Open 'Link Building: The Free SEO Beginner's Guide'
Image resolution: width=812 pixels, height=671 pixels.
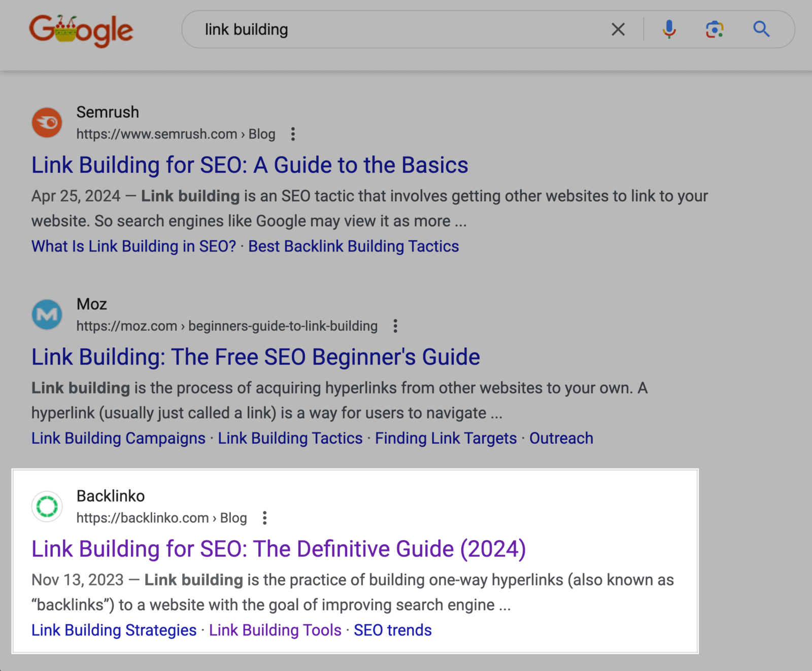256,357
